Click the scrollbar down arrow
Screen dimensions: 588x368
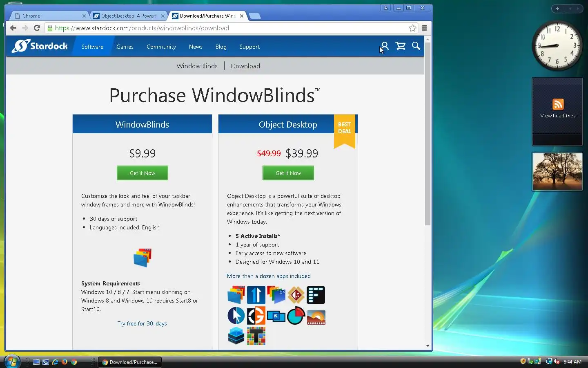click(x=428, y=346)
